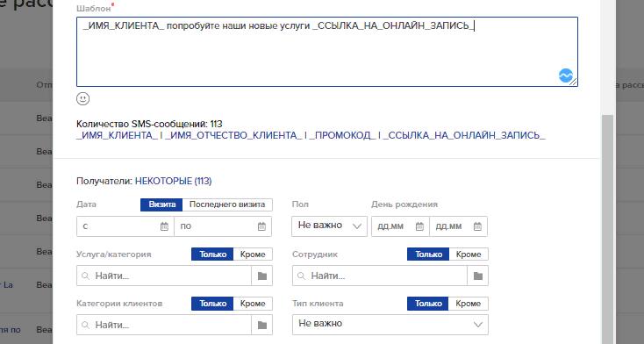
Task: Click the Услуга/категория search field
Action: (x=164, y=276)
